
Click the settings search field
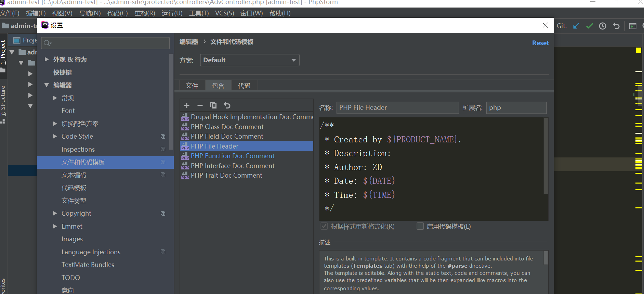pyautogui.click(x=105, y=43)
